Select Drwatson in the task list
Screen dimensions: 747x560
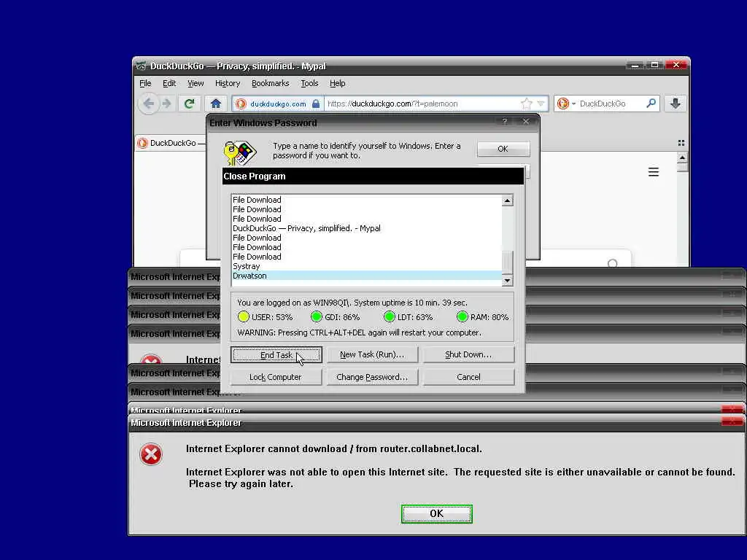[x=366, y=276]
